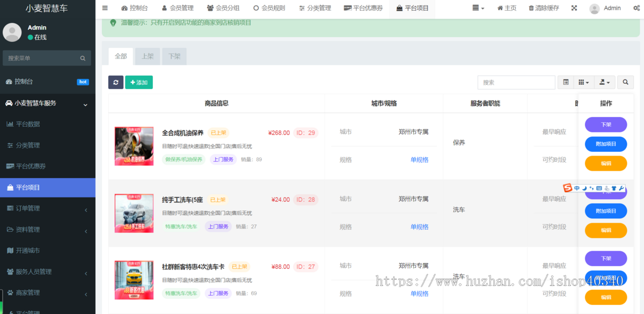Click the 上门服务 tag in 纯手工洗车 row
Viewport: 644px width, 314px height.
218,227
